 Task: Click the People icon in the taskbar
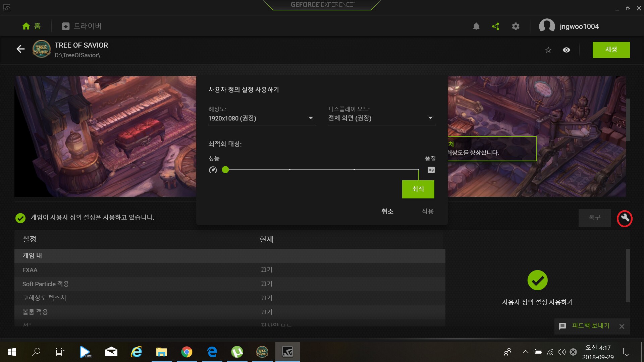(507, 352)
